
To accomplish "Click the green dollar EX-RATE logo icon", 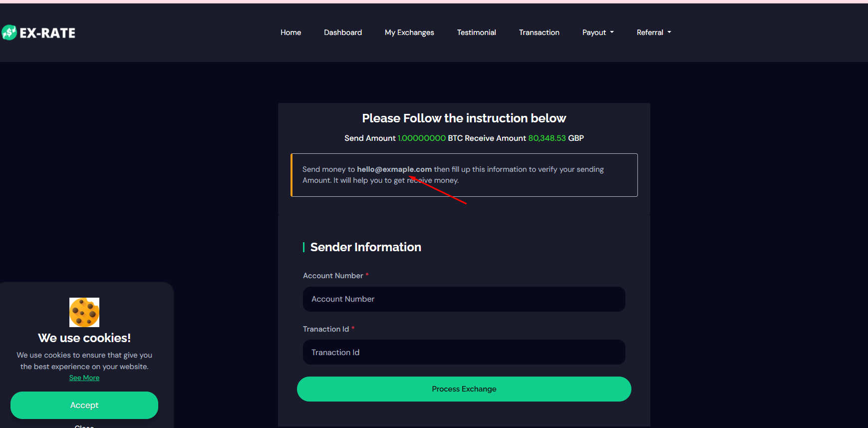I will (9, 32).
